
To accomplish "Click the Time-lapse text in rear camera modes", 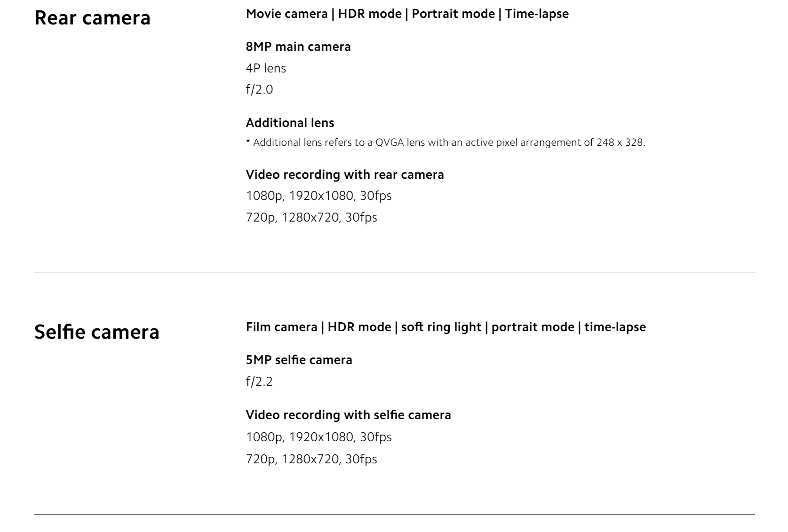I will point(537,14).
